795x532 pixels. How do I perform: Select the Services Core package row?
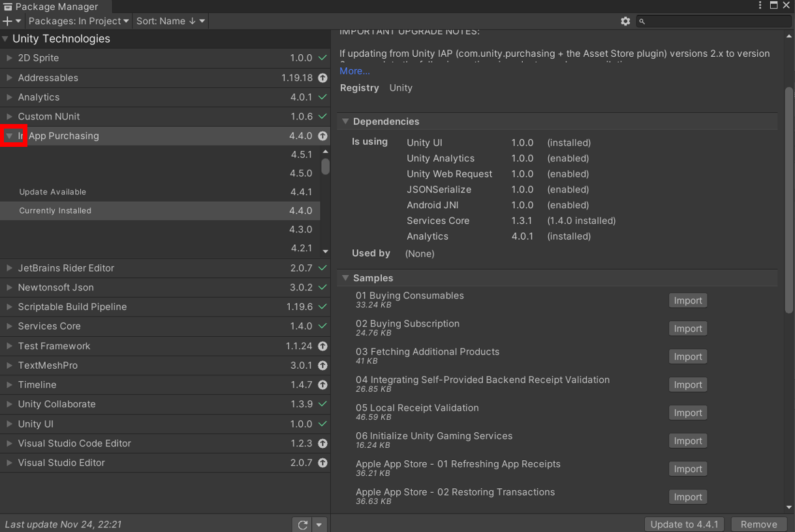pos(165,326)
